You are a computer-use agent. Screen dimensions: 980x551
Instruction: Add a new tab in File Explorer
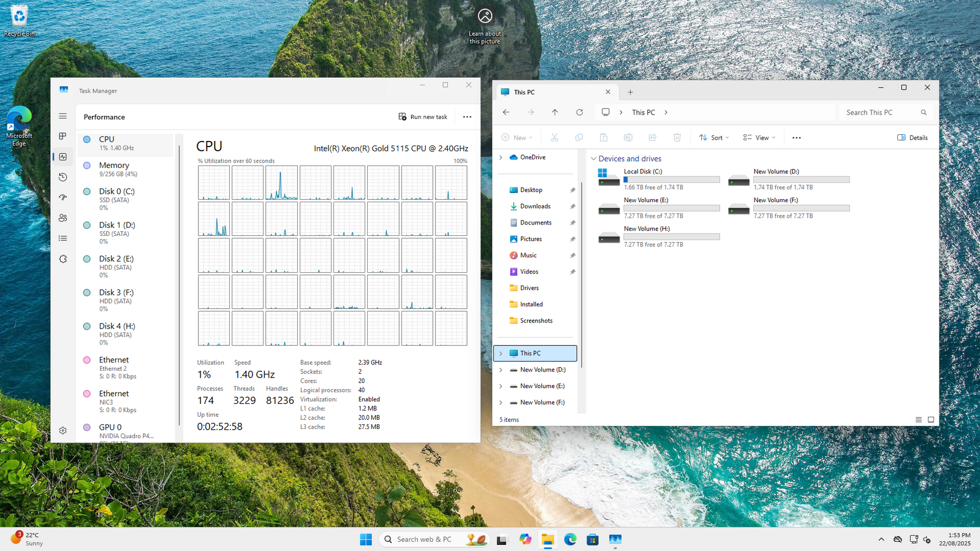[630, 92]
